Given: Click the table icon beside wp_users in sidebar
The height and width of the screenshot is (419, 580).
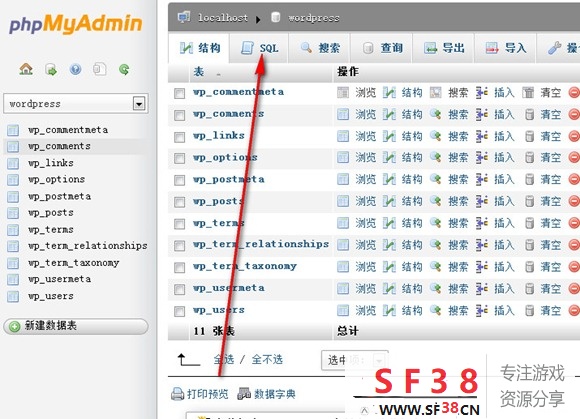Looking at the screenshot, I should (13, 296).
